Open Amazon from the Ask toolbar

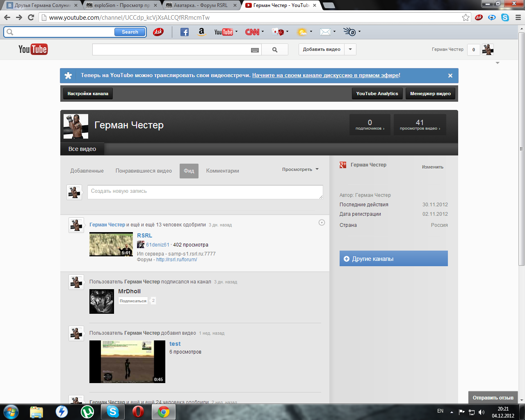click(201, 32)
